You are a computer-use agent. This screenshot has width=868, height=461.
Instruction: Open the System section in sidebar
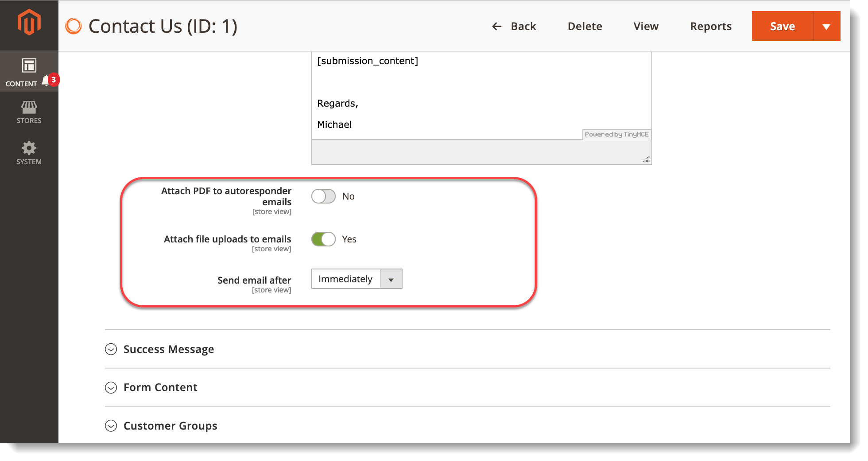click(28, 153)
